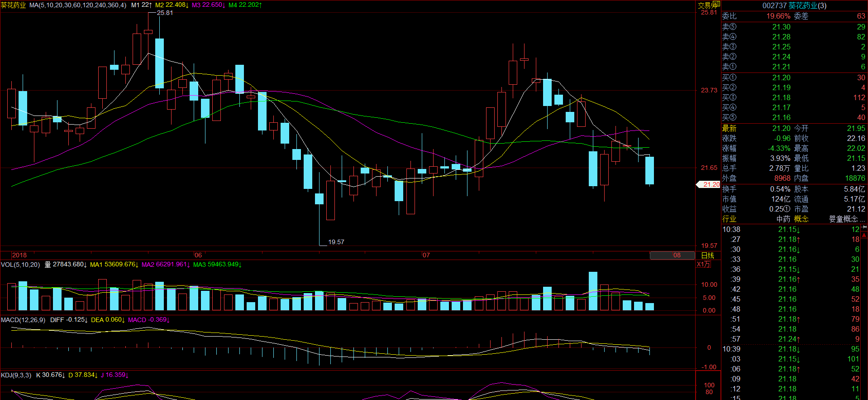Screen dimensions: 868x400
Task: Click the yellow 概念 link
Action: 801,219
